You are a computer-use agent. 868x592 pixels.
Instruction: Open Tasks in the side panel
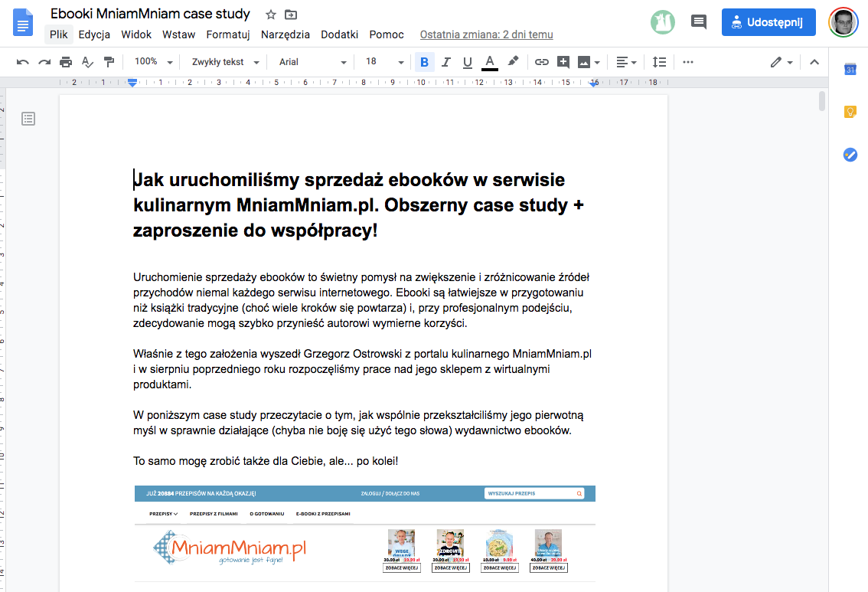coord(850,155)
